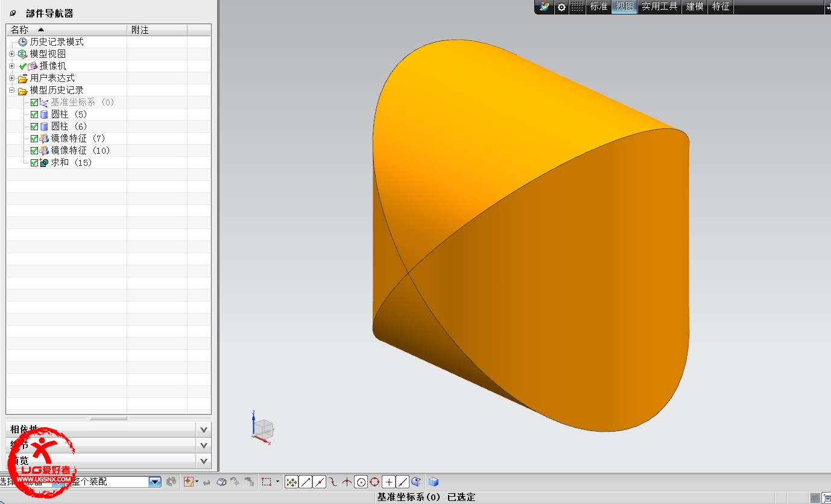Expand the 摄像机 tree node
Viewport: 831px width, 504px height.
tap(11, 66)
